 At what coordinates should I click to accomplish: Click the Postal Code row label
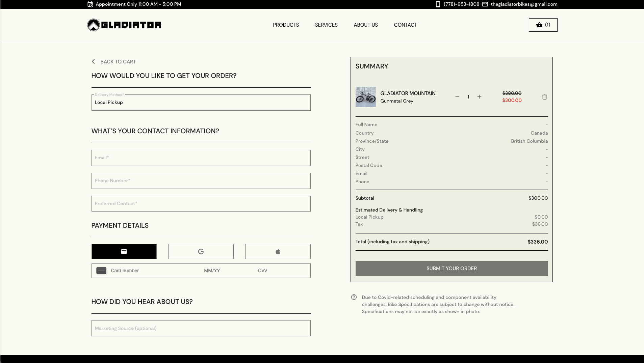click(369, 165)
